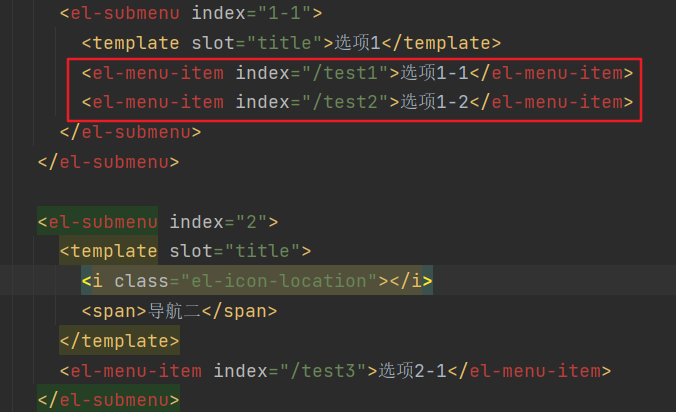Viewport: 676px width, 412px height.
Task: Click the closing span tag
Action: 240,311
